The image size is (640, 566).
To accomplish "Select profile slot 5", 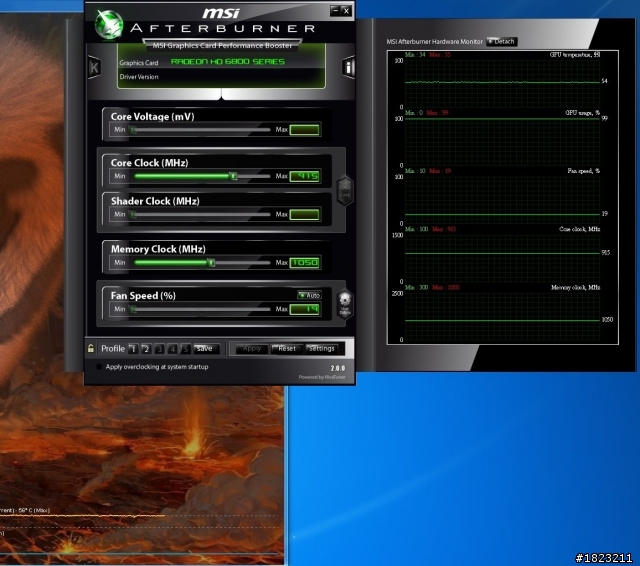I will click(185, 348).
